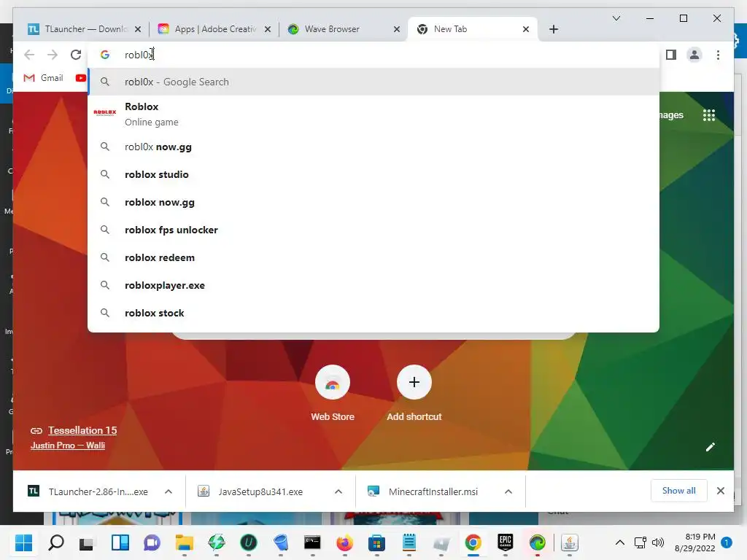This screenshot has width=747, height=560.
Task: Close the TLauncher tab
Action: click(x=138, y=29)
